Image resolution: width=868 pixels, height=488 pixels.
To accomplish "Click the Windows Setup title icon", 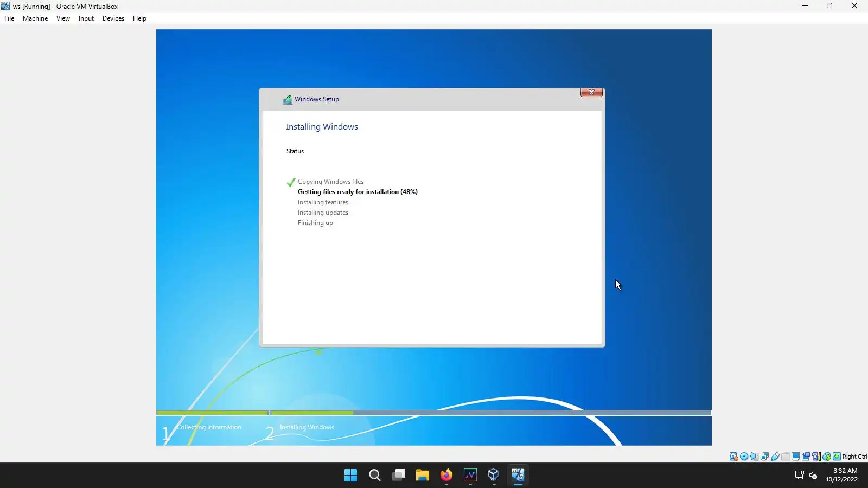I will pyautogui.click(x=288, y=100).
